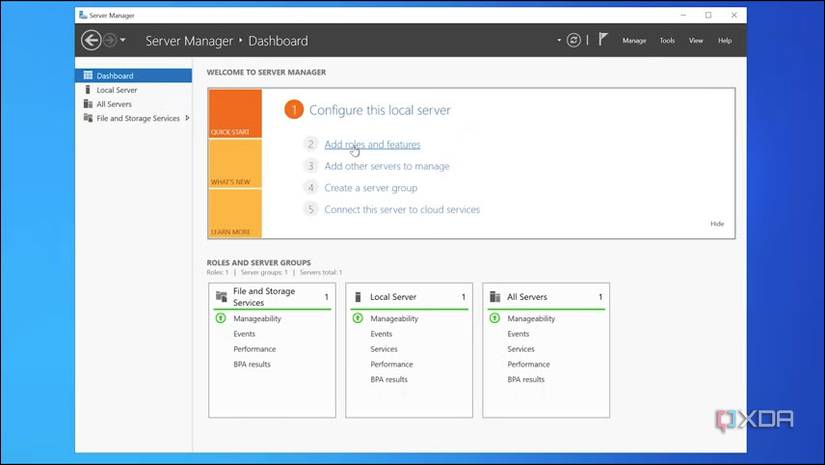Viewport: 825px width, 465px height.
Task: Open Services in All Servers tile
Action: click(x=521, y=349)
